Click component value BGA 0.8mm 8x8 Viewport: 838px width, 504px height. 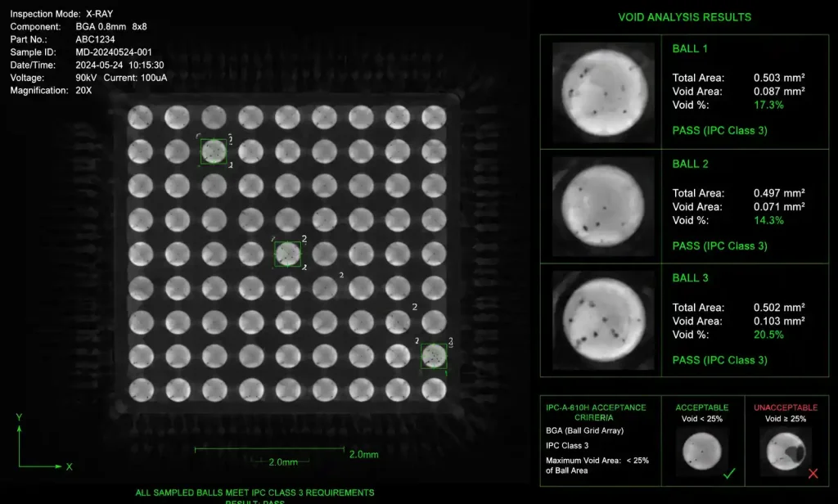coord(111,27)
